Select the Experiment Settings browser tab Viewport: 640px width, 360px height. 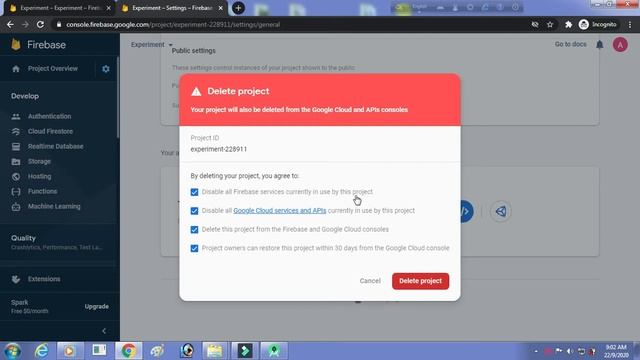click(x=171, y=8)
